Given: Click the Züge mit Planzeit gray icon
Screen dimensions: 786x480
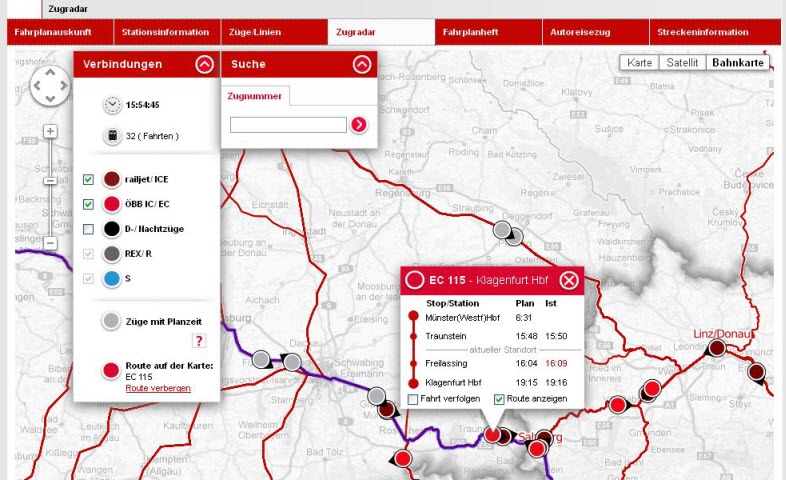Looking at the screenshot, I should 112,320.
